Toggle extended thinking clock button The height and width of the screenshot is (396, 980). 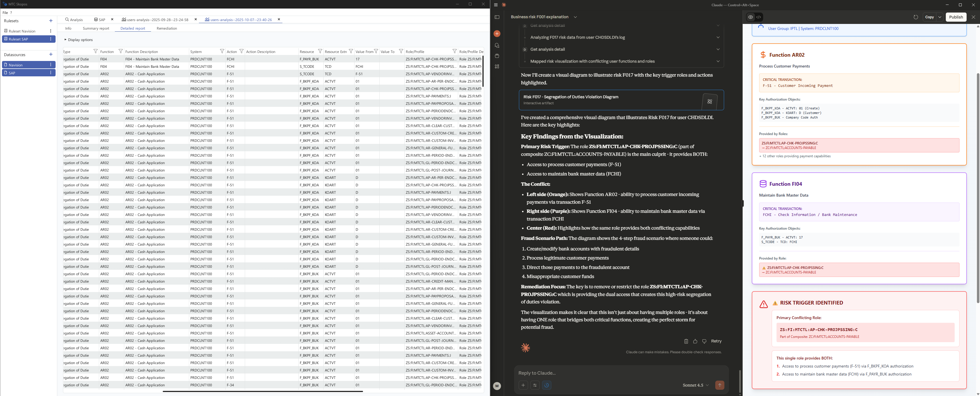tap(547, 385)
